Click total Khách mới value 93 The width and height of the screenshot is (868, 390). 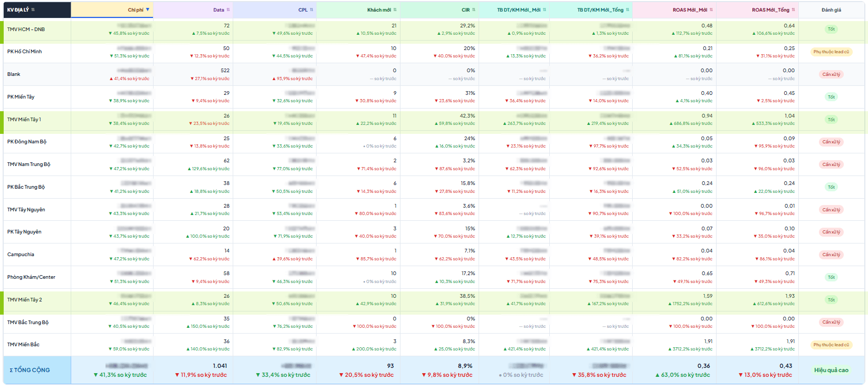390,366
